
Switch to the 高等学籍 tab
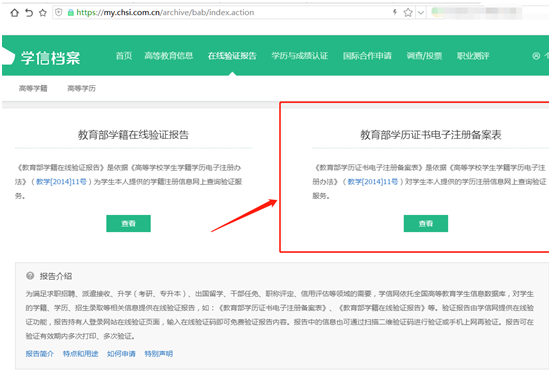pyautogui.click(x=33, y=88)
